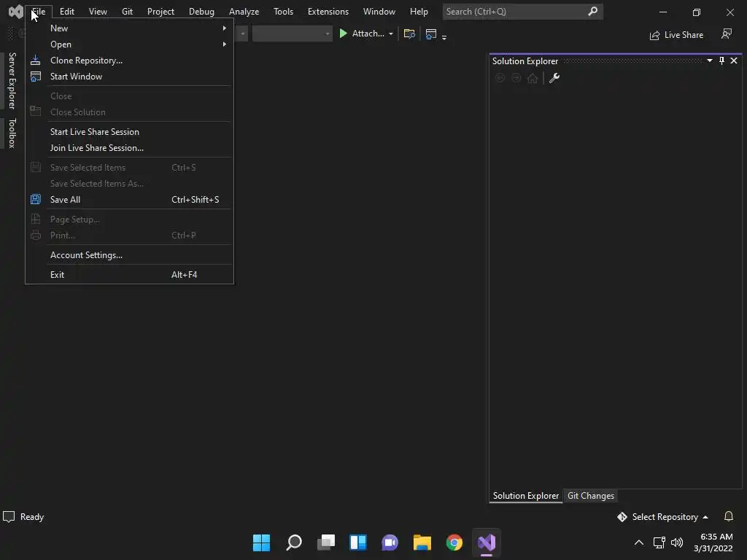The image size is (747, 560).
Task: Open Windows Start button
Action: 262,542
